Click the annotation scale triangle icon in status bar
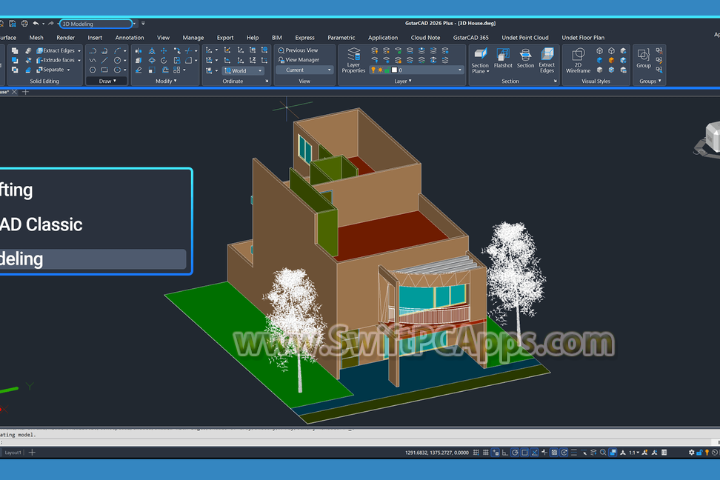 tap(623, 452)
